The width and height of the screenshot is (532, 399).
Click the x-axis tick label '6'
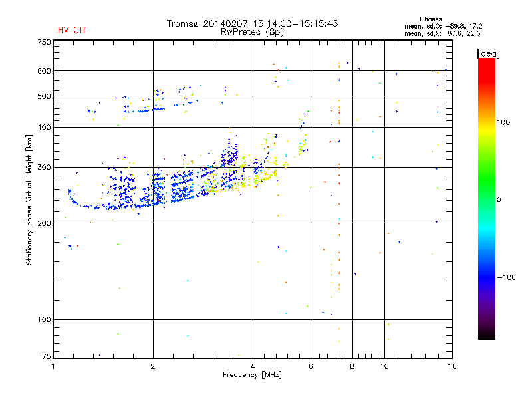click(311, 366)
